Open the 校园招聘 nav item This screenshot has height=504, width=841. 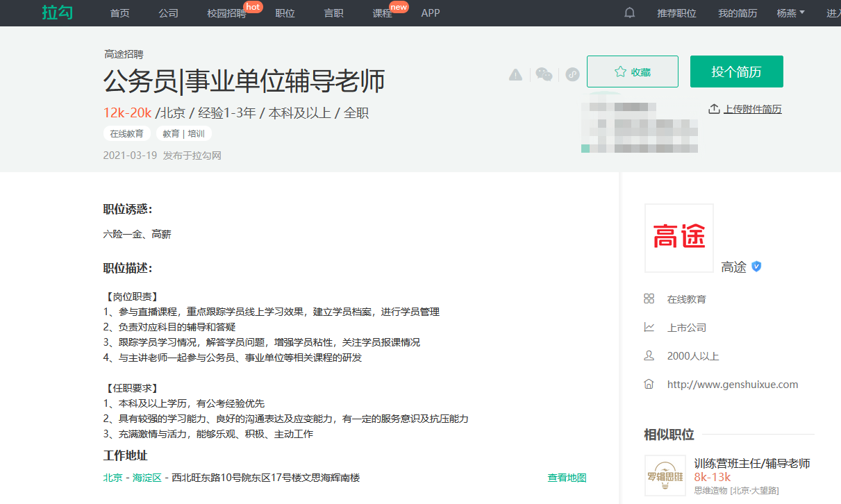click(x=226, y=13)
